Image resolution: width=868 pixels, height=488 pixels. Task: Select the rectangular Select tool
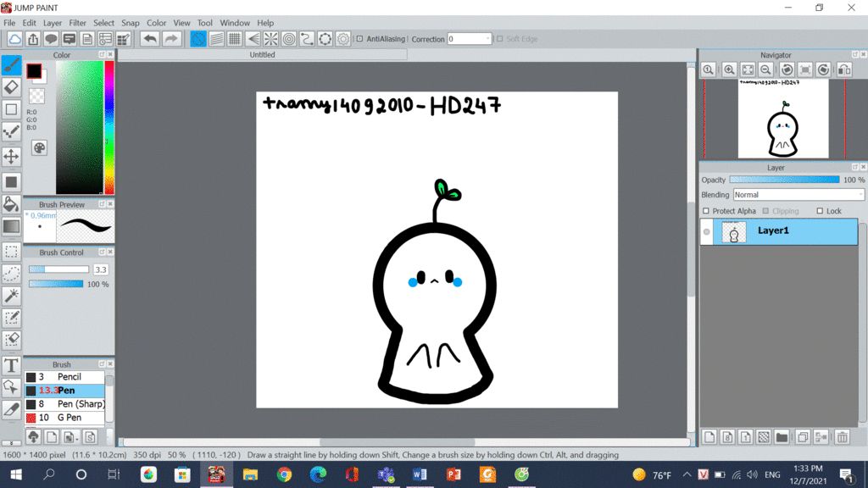point(11,252)
